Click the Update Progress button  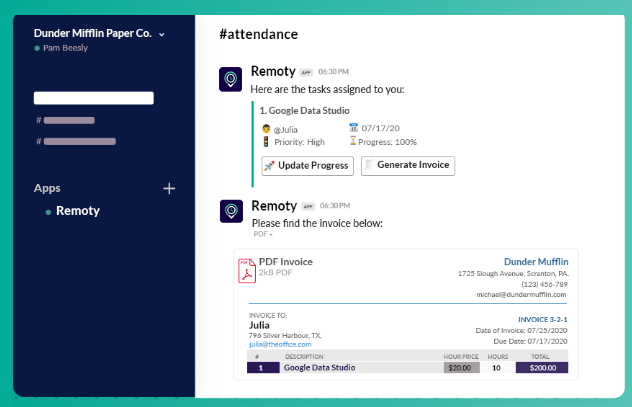point(308,166)
